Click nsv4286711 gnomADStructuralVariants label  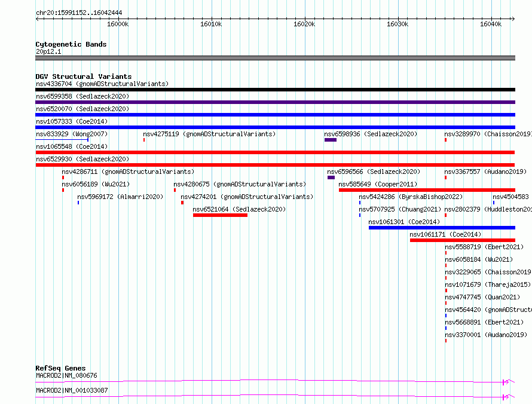point(128,172)
